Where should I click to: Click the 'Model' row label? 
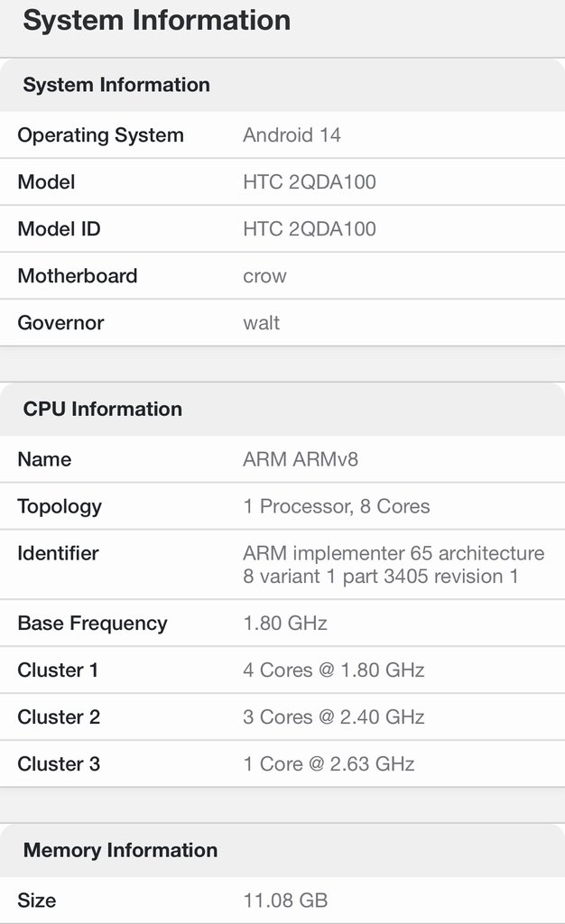click(x=47, y=181)
